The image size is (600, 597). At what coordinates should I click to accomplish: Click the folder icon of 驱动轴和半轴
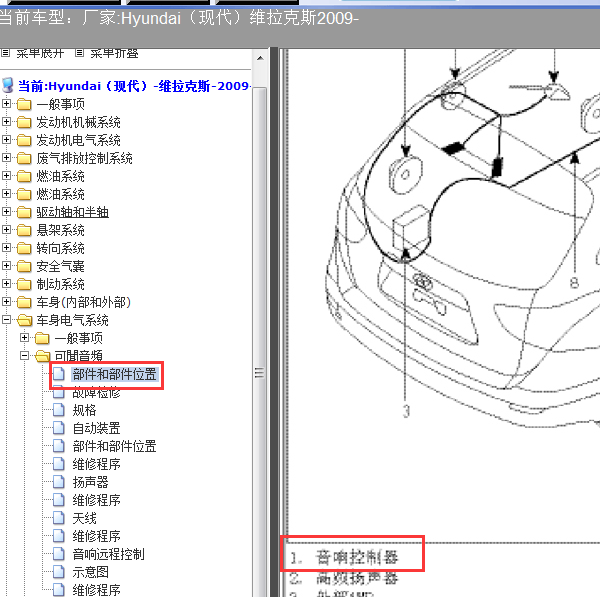24,212
